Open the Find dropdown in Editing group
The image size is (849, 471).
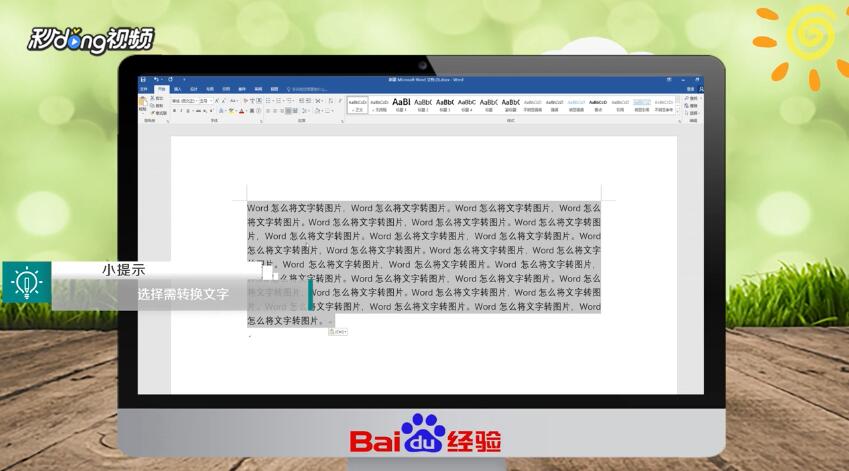pyautogui.click(x=691, y=98)
